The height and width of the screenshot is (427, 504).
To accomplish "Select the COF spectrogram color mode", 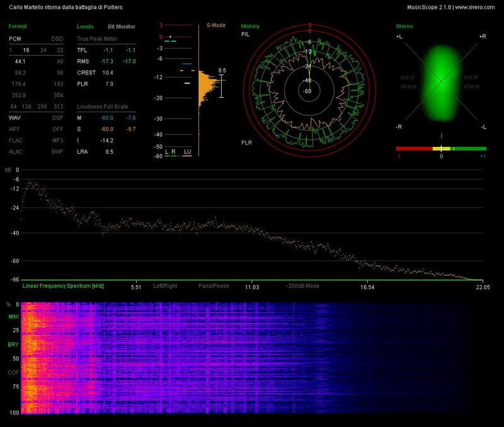I will coord(13,373).
